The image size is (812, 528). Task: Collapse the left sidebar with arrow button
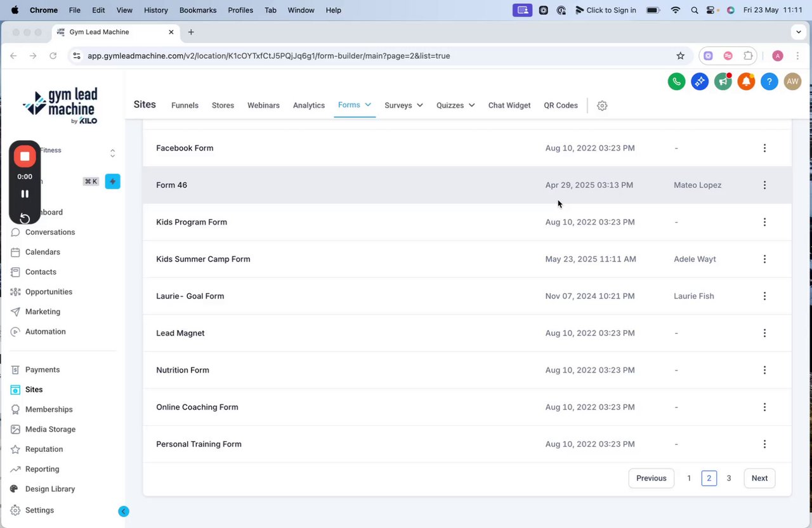coord(124,511)
